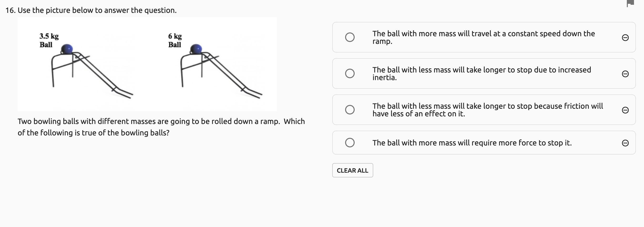Cross out the 'friction will have less effect' answer
The image size is (644, 227).
pos(625,110)
